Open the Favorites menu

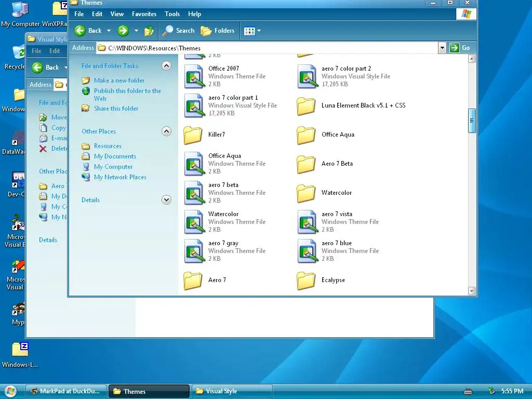click(x=144, y=14)
